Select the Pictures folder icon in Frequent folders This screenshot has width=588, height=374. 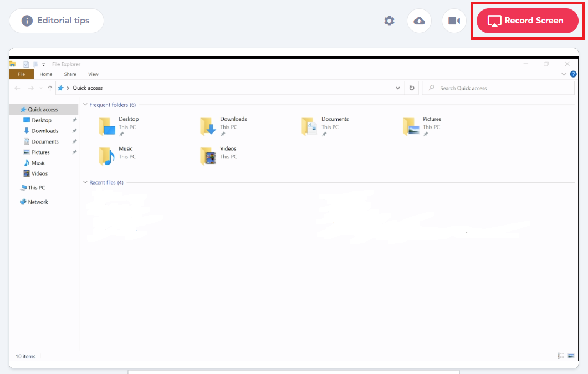411,126
